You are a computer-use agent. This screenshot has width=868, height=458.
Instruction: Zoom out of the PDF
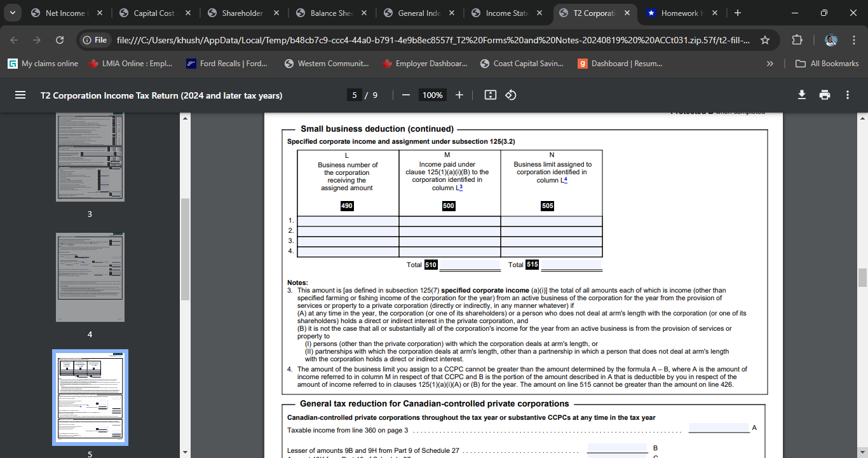click(x=405, y=94)
